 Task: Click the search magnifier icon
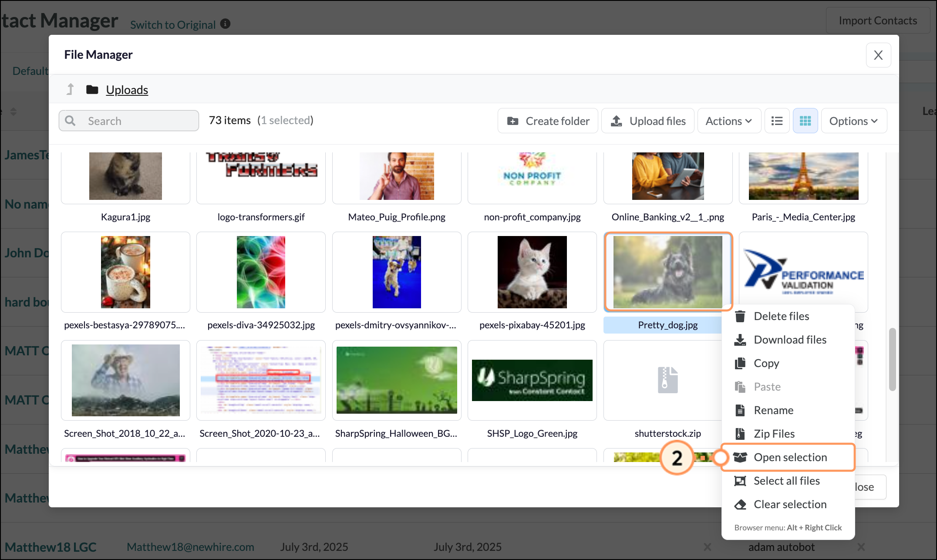[x=70, y=121]
